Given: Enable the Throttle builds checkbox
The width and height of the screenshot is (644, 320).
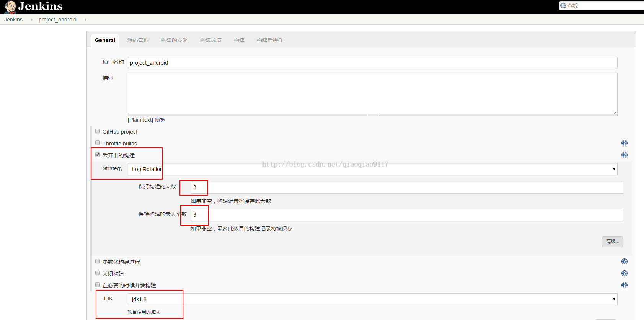Looking at the screenshot, I should [98, 143].
